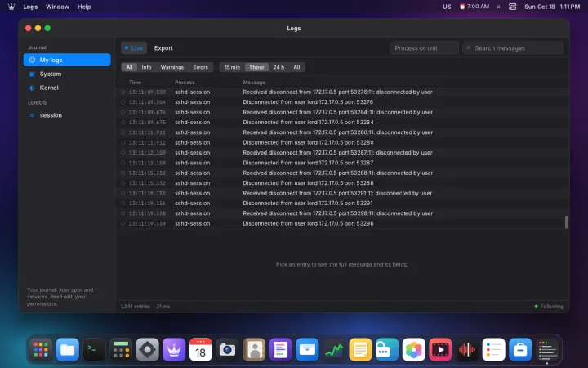
Task: Select the session item under LordOS
Action: click(67, 115)
